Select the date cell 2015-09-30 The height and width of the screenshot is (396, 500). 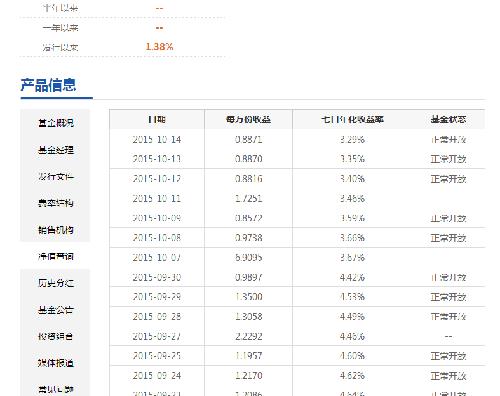click(x=157, y=277)
